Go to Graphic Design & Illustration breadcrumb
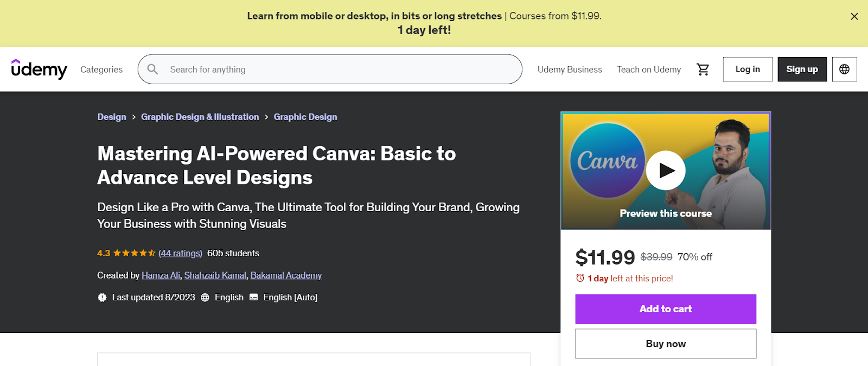The height and width of the screenshot is (366, 868). point(200,117)
